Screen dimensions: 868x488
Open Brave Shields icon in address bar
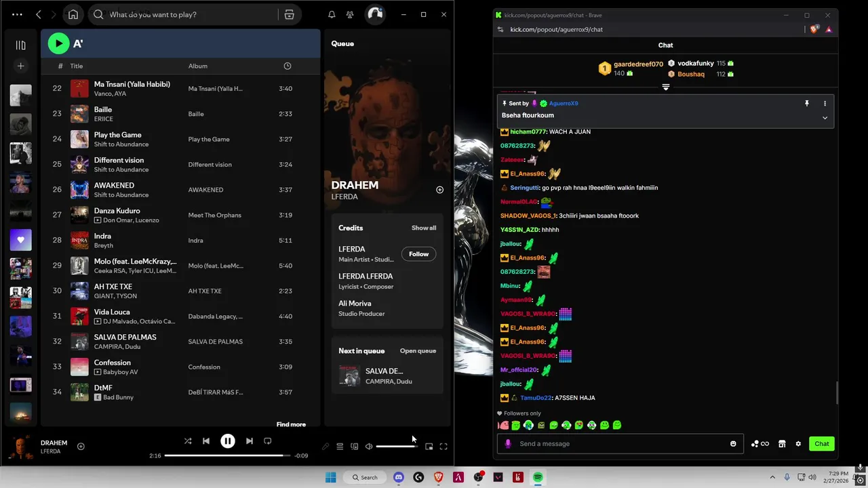click(x=814, y=29)
